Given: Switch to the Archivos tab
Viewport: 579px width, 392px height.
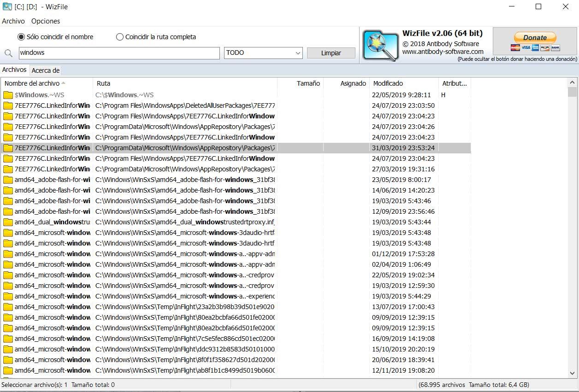Looking at the screenshot, I should pos(14,70).
